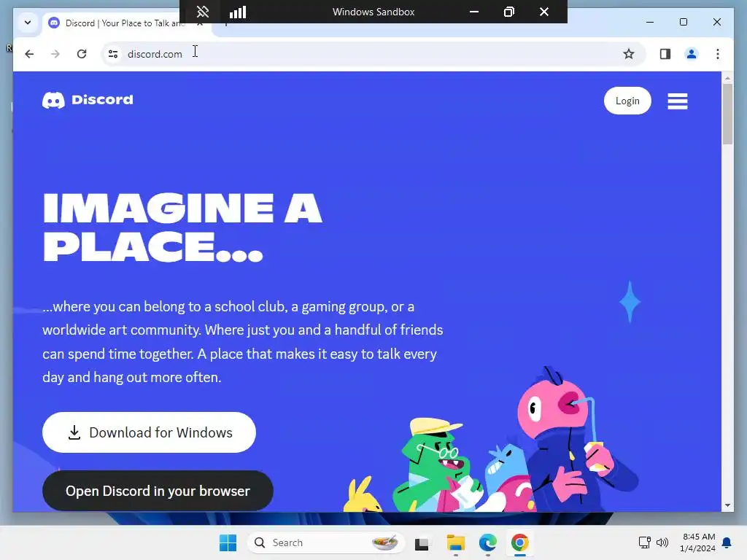Go back using browser back arrow

pos(29,54)
